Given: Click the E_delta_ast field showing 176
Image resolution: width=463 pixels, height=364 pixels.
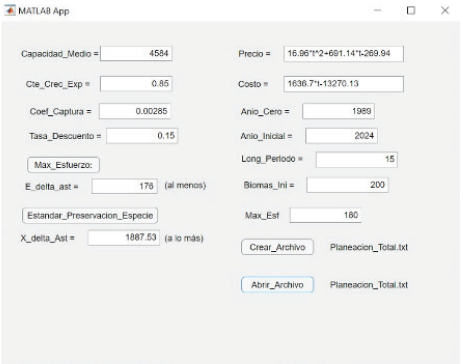Looking at the screenshot, I should pyautogui.click(x=125, y=186).
